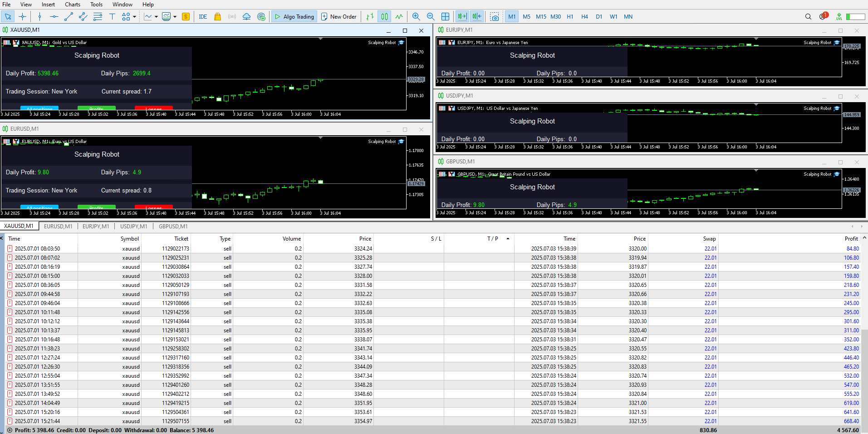Viewport: 868px width, 434px height.
Task: Tile chart windows with grid icon
Action: pos(445,17)
